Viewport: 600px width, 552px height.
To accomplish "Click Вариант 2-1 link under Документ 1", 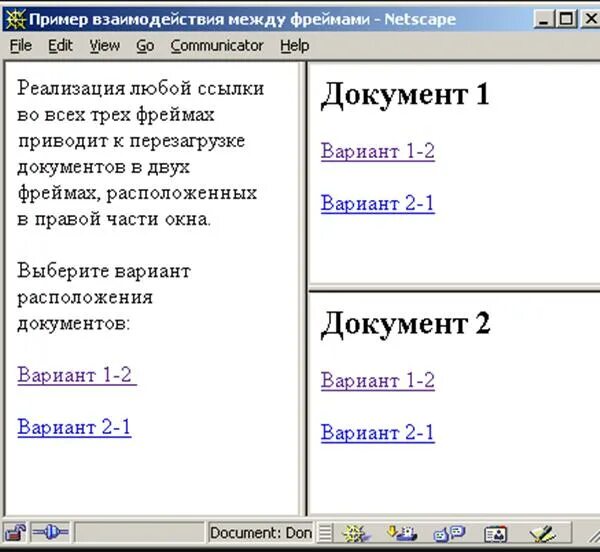I will pyautogui.click(x=378, y=203).
